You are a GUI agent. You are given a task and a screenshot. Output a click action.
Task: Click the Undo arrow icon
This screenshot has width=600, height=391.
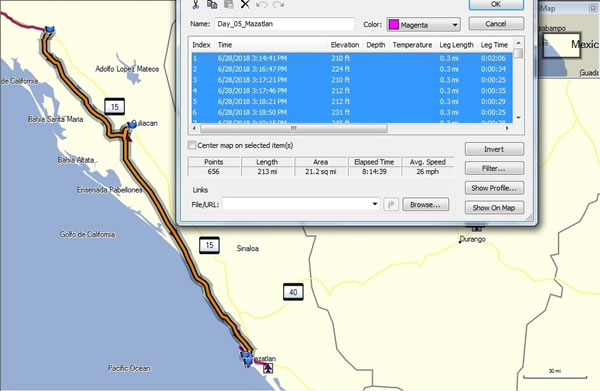coord(262,4)
